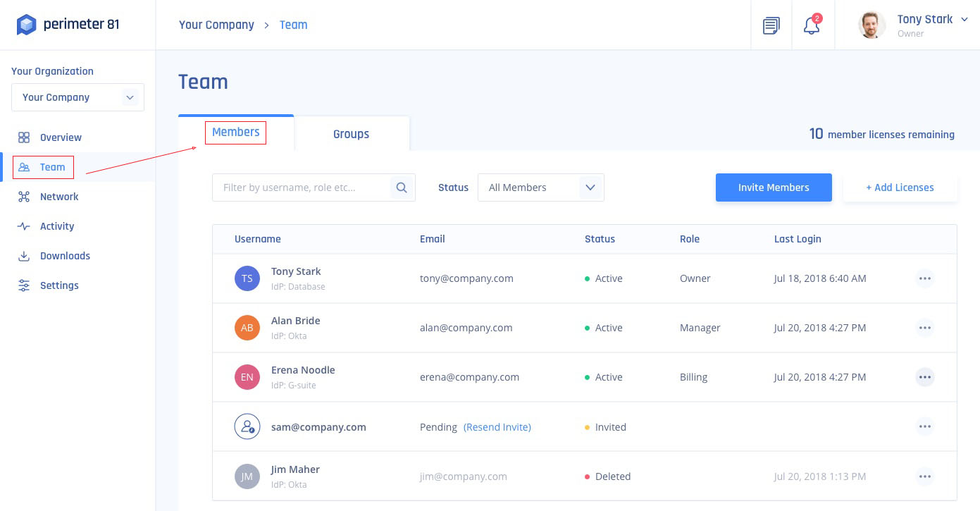Click the EN avatar of Erena Noodle
The image size is (980, 511).
click(247, 377)
